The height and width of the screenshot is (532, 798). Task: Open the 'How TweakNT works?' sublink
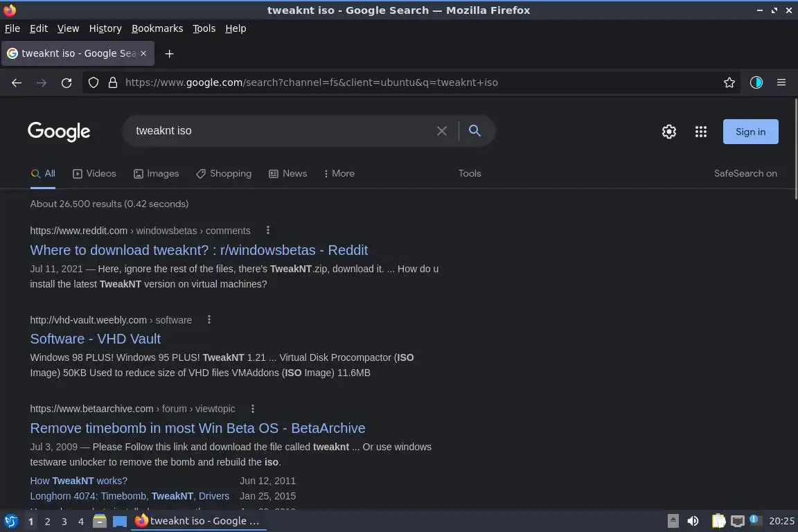(78, 481)
